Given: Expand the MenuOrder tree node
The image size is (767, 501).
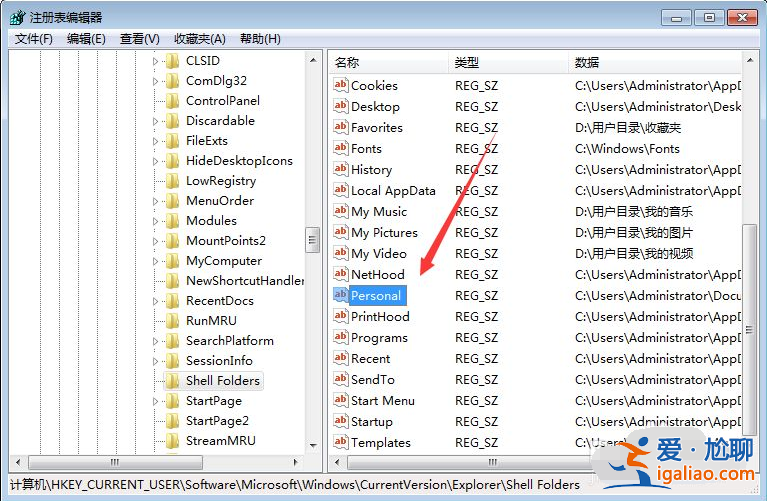Looking at the screenshot, I should (x=156, y=201).
